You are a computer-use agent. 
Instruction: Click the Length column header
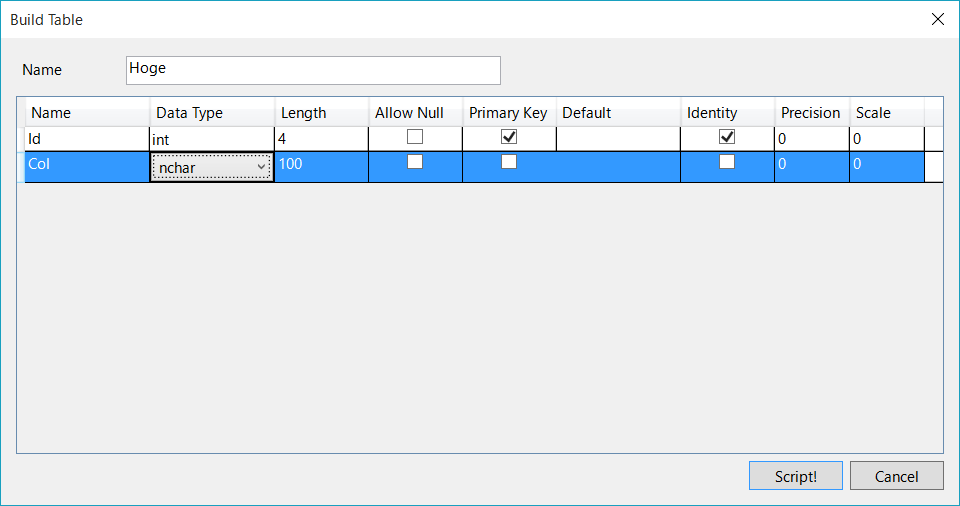(x=321, y=113)
